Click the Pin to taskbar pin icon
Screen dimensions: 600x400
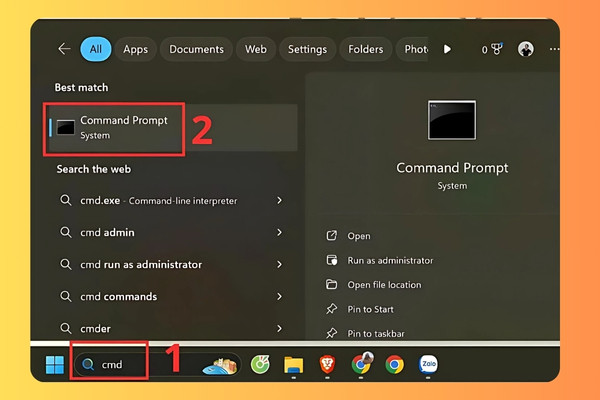tap(331, 333)
